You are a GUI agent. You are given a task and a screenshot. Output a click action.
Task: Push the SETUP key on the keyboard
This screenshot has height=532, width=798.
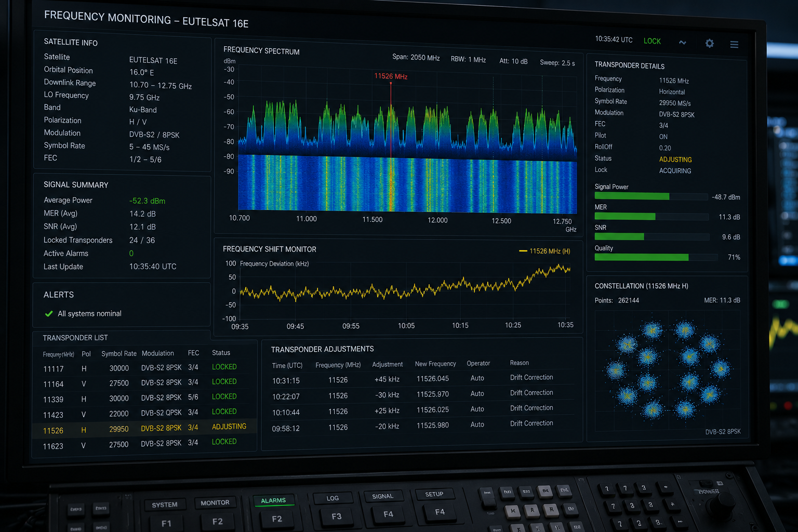pyautogui.click(x=434, y=494)
